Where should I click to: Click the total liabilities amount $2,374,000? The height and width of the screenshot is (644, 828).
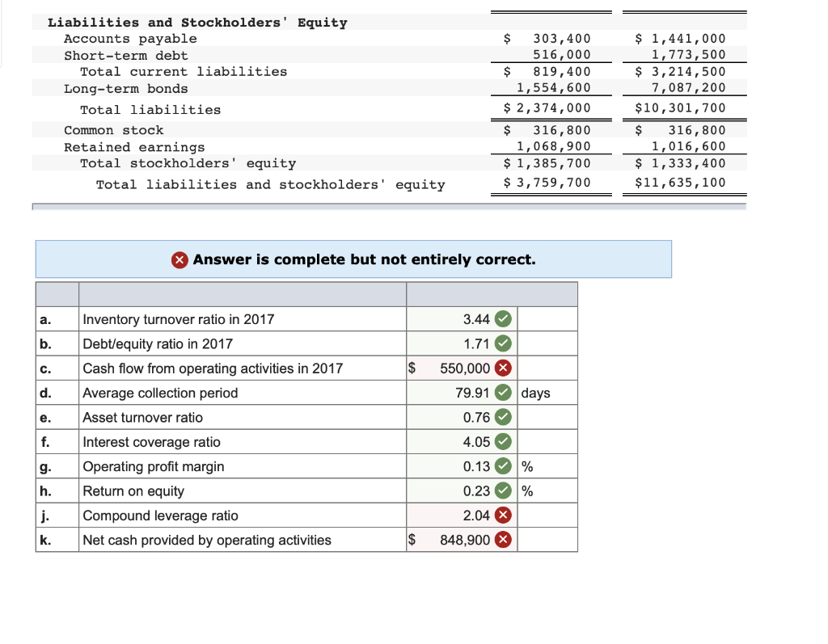[x=547, y=107]
